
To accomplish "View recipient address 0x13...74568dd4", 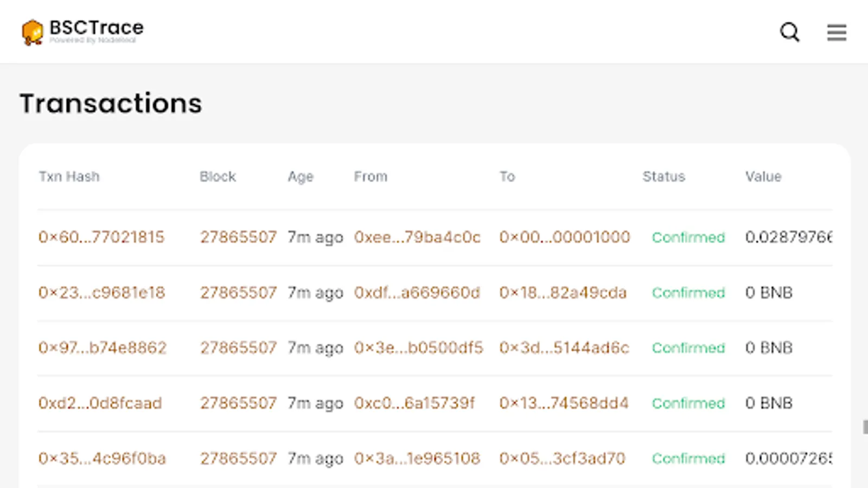I will click(564, 403).
